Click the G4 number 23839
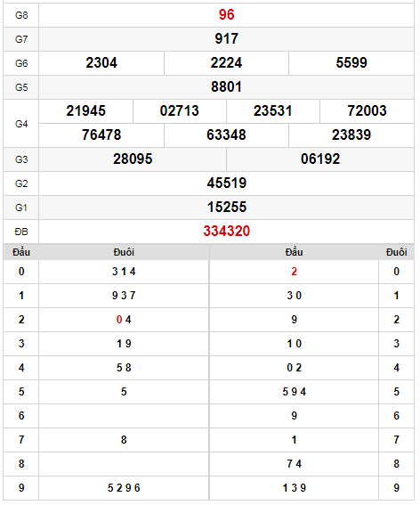Image resolution: width=420 pixels, height=505 pixels. pos(351,135)
